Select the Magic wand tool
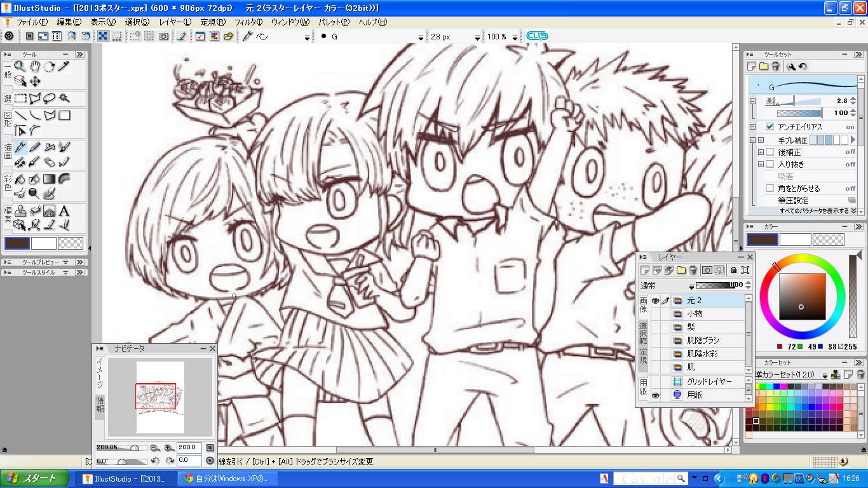The width and height of the screenshot is (868, 488). click(64, 98)
